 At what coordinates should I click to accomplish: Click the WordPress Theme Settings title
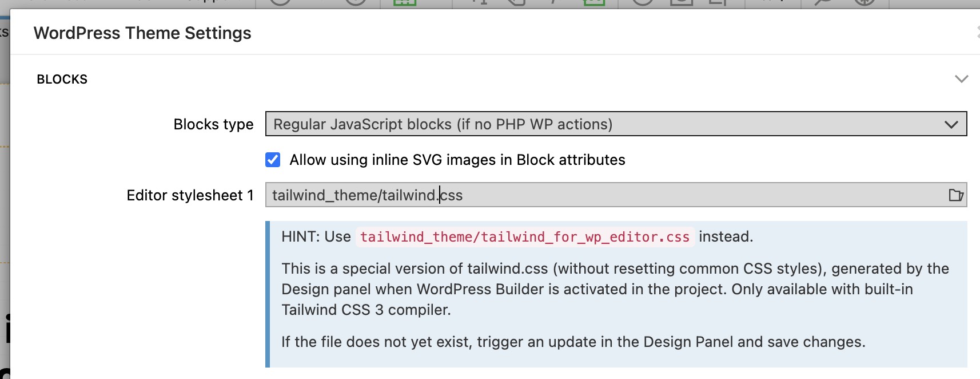click(142, 33)
